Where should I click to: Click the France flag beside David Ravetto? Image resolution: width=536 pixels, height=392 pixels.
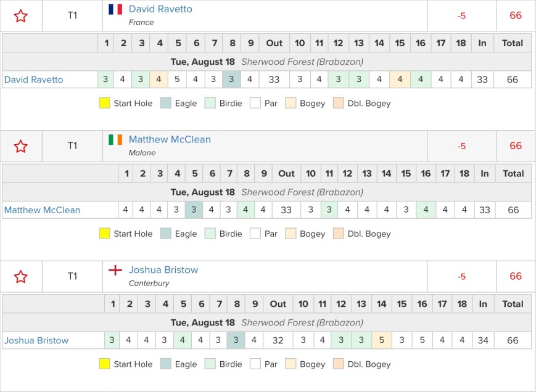click(x=115, y=9)
